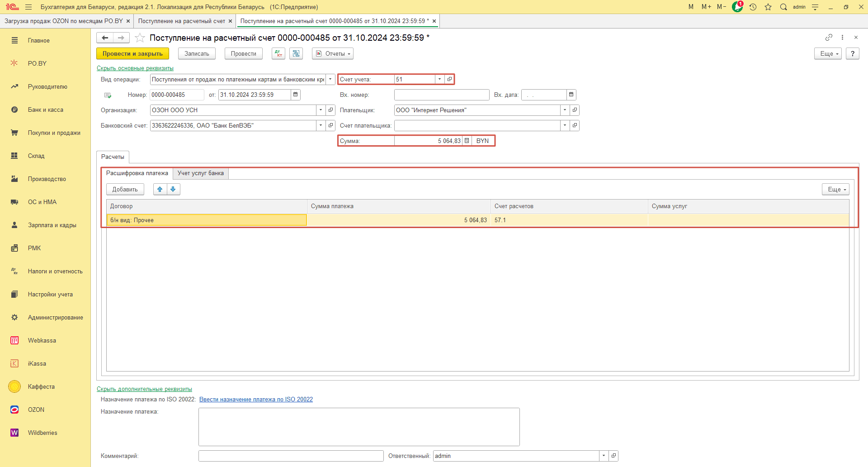Screen dimensions: 868x467
Task: Open the 1C main menu hamburger icon
Action: point(28,7)
